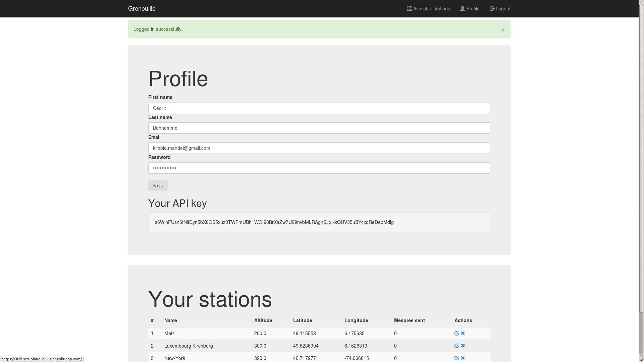Focus the First name field
The image size is (644, 362).
pos(319,108)
